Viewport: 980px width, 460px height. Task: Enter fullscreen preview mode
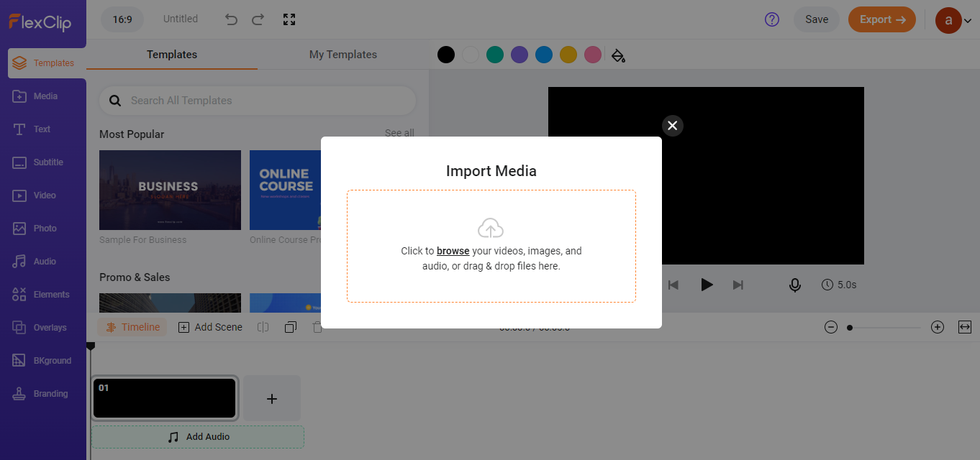[289, 19]
